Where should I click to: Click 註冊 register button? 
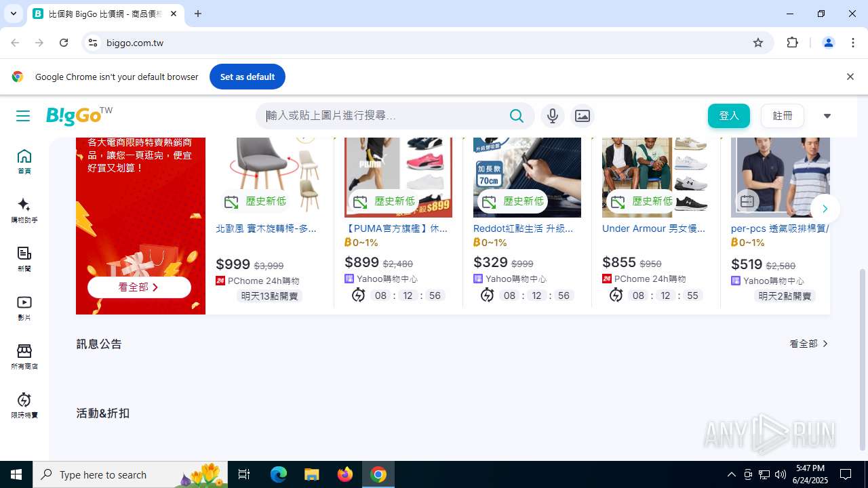pos(783,116)
